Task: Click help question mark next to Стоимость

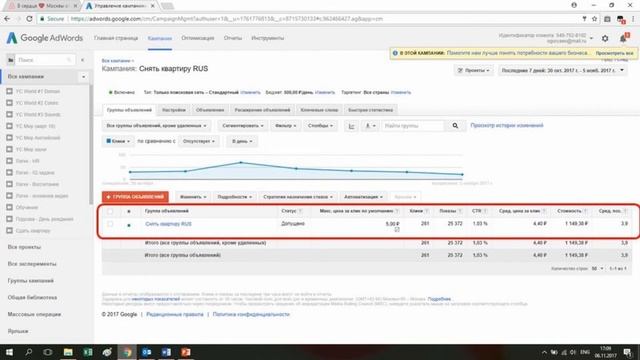Action: (585, 211)
